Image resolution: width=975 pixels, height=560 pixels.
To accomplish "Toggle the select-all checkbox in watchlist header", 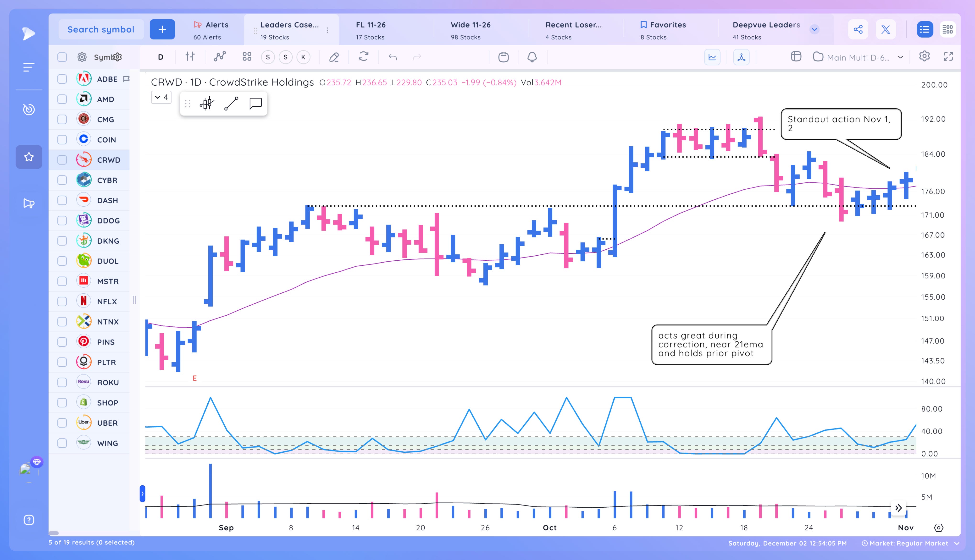I will (62, 57).
